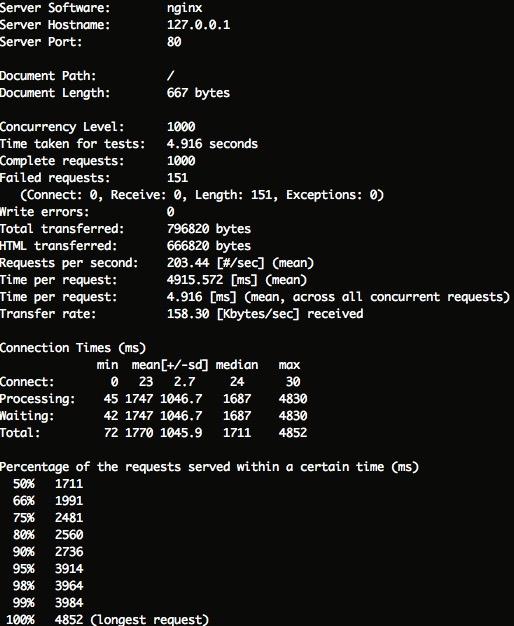Select the 127.0.0.1 hostname text

[198, 25]
